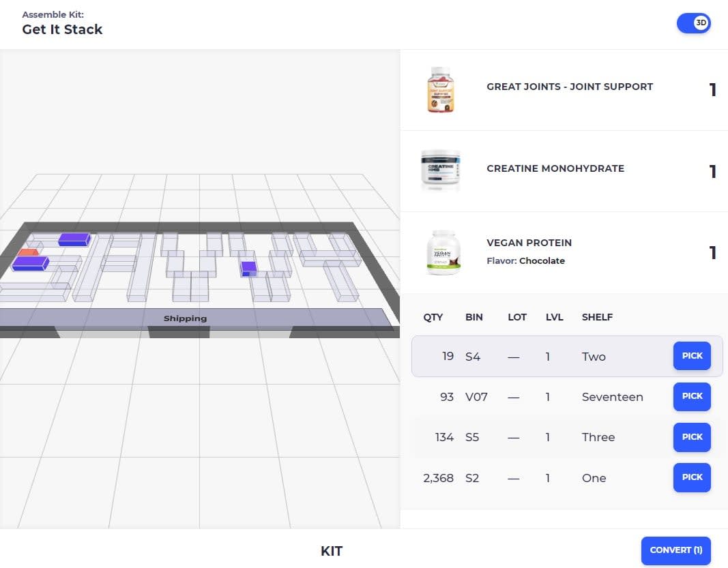
Task: Click the small purple bin in center
Action: (249, 269)
